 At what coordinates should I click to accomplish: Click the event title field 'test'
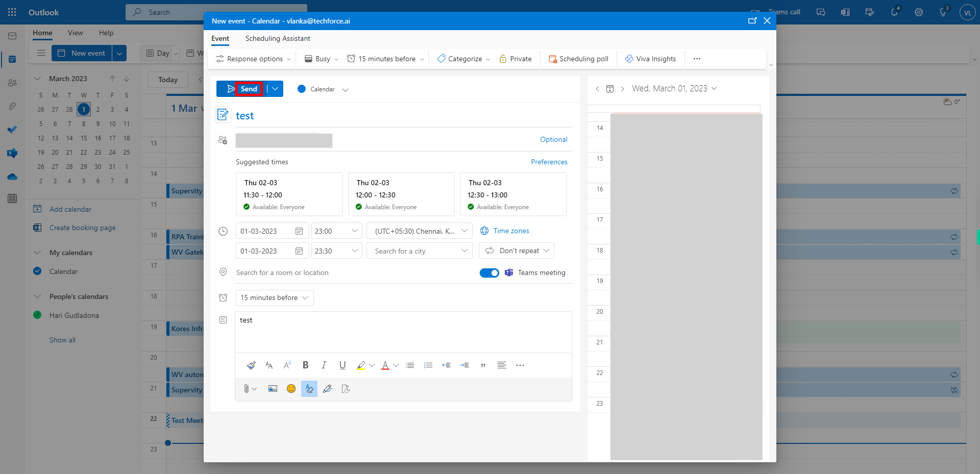coord(403,116)
